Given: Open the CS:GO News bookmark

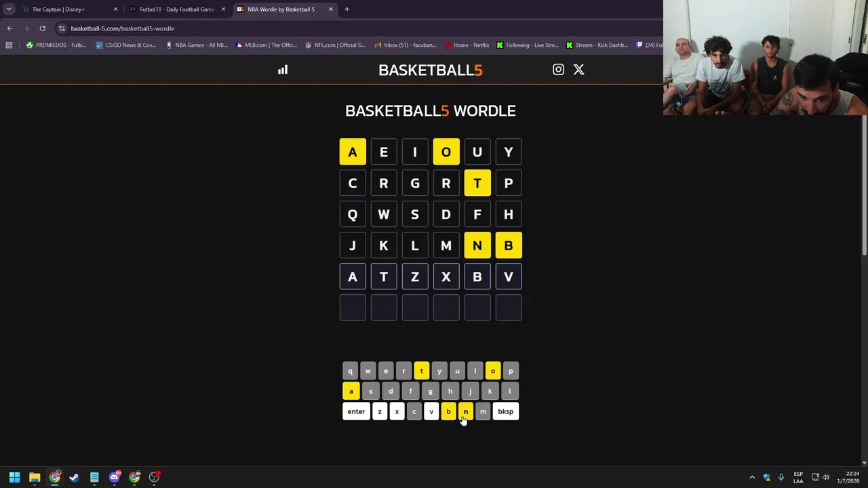Looking at the screenshot, I should 126,45.
